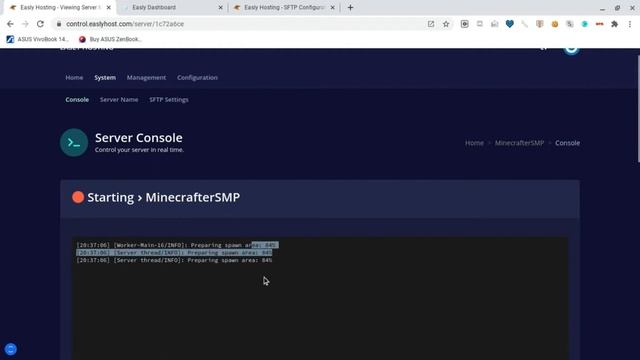The image size is (640, 360).
Task: Click the open-in-new-window icon in address bar
Action: pyautogui.click(x=431, y=24)
